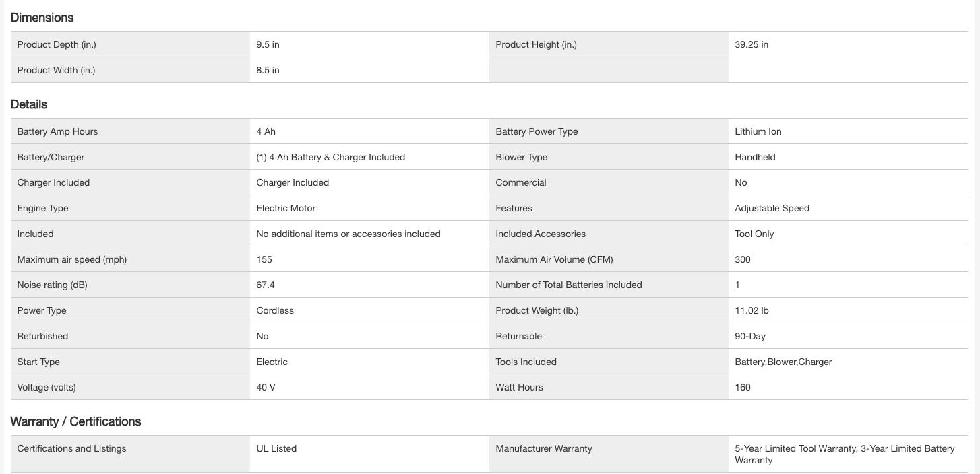Click the Engine Type label
This screenshot has width=980, height=474.
(42, 209)
